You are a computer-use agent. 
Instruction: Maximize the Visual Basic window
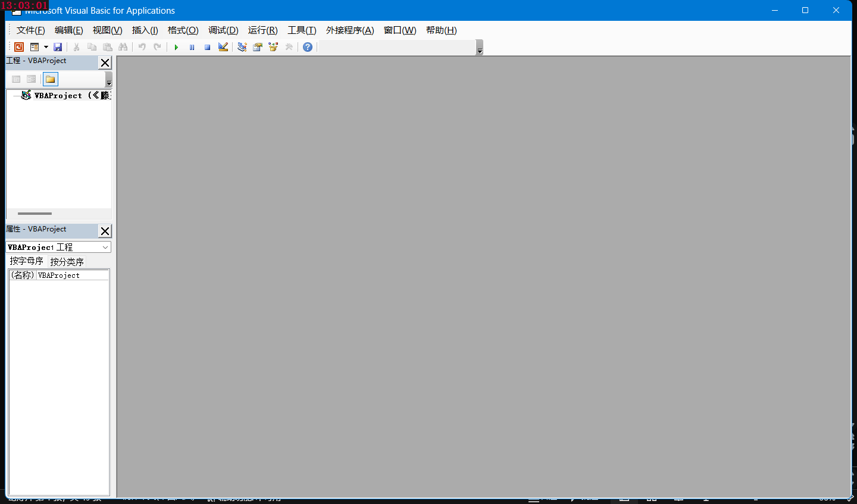point(805,10)
